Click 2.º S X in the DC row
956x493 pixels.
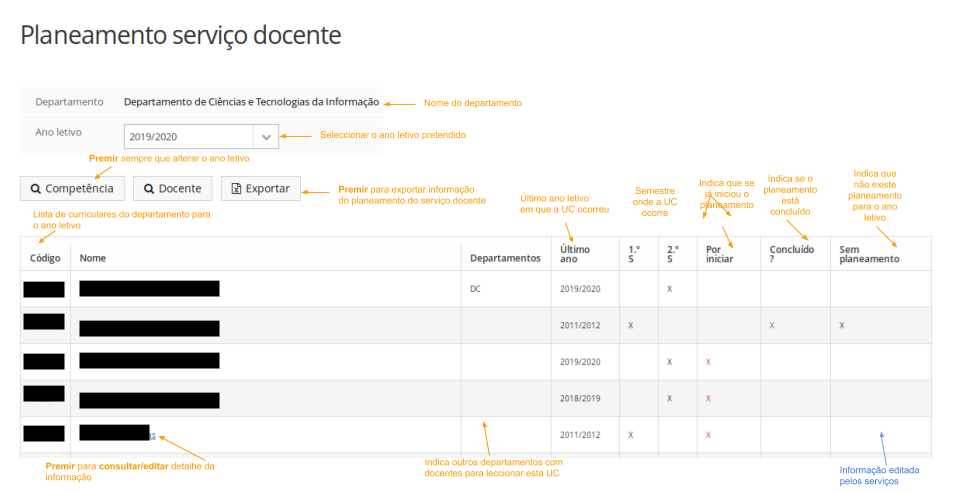(x=669, y=289)
